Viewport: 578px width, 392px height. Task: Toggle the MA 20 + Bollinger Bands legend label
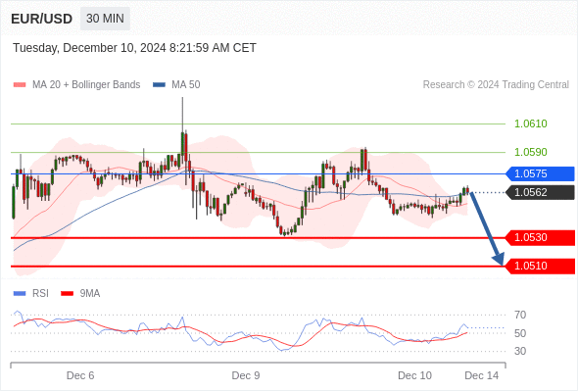[x=86, y=85]
